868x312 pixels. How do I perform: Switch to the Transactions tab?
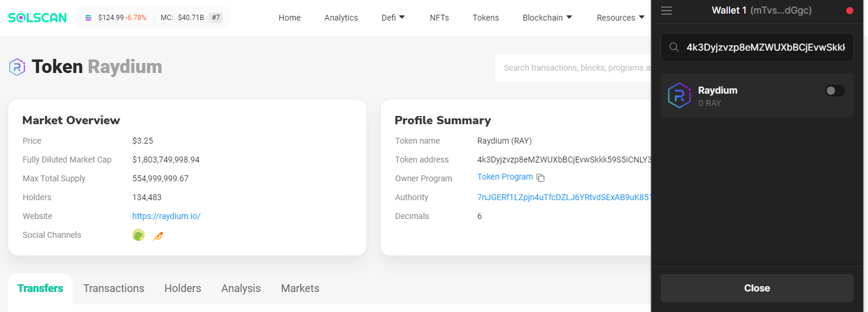pos(114,288)
